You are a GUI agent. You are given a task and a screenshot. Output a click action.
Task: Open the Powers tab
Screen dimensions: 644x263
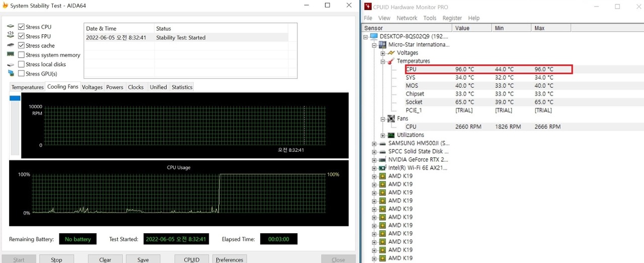coord(115,87)
